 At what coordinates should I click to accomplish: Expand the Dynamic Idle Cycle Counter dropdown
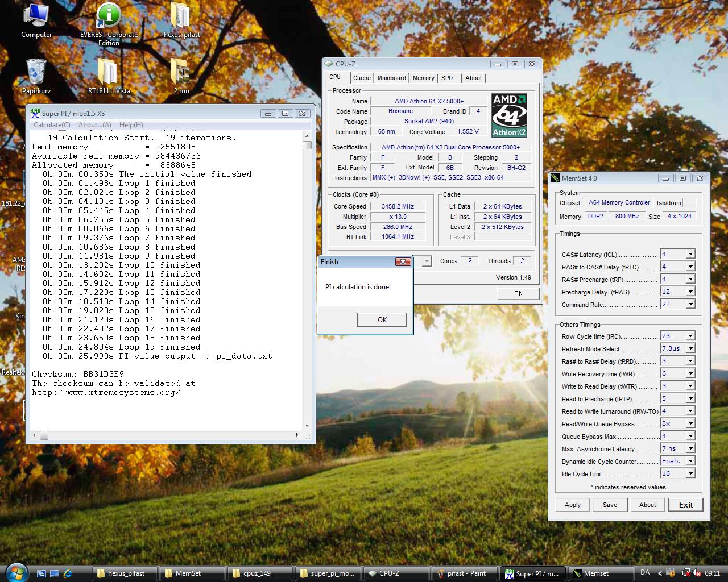pyautogui.click(x=690, y=461)
